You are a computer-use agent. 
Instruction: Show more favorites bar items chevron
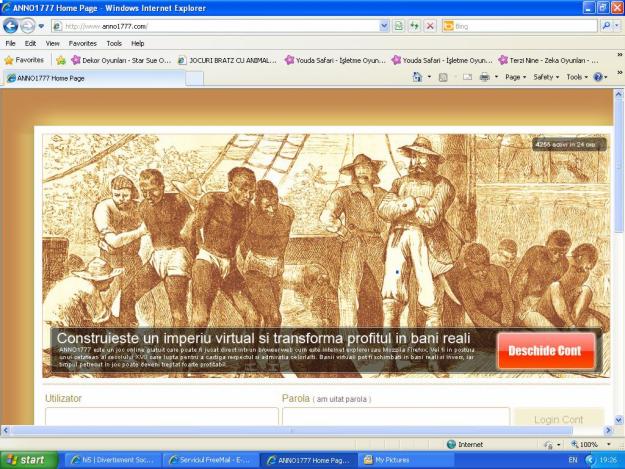point(619,55)
